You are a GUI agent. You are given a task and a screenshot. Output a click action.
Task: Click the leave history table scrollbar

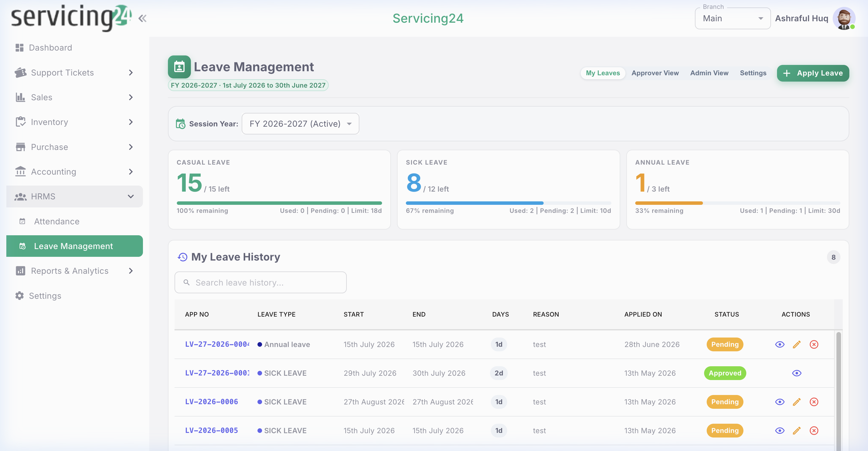point(838,391)
